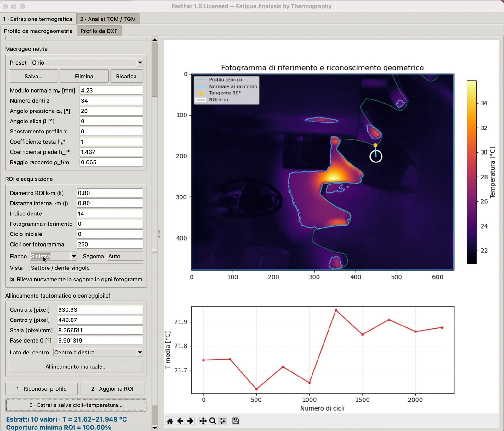Screen dimensions: 504x431
Task: Edit the Angolo pressione field
Action: 111,111
